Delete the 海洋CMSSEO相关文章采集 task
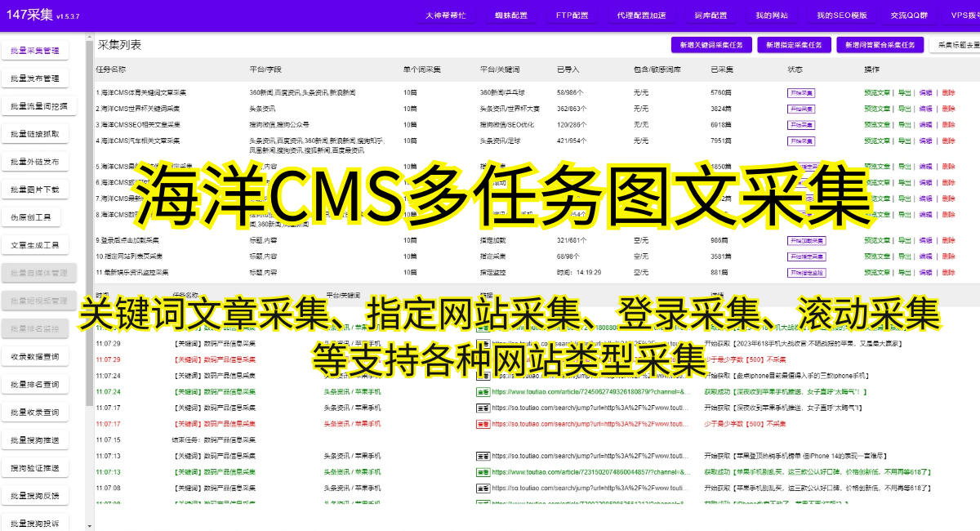 (947, 124)
